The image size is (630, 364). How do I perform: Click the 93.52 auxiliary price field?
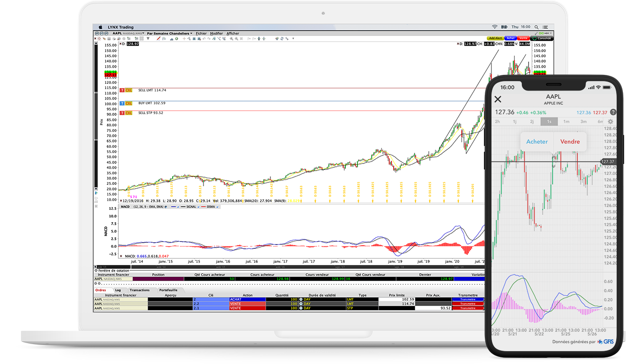(x=433, y=308)
